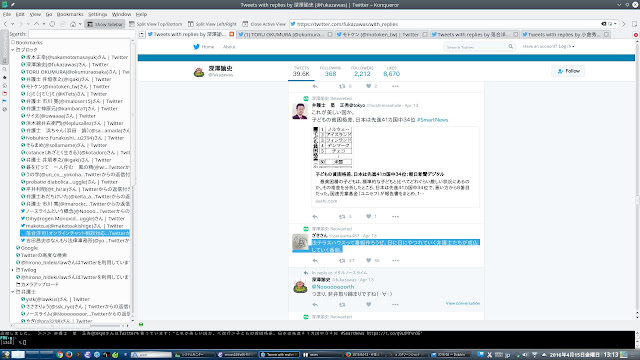Like the #SmartNews tweet with heart icon
This screenshot has height=360, width=640.
pos(369,217)
